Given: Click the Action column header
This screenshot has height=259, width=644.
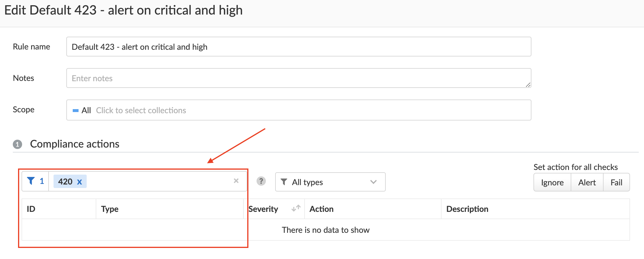Looking at the screenshot, I should click(x=321, y=209).
